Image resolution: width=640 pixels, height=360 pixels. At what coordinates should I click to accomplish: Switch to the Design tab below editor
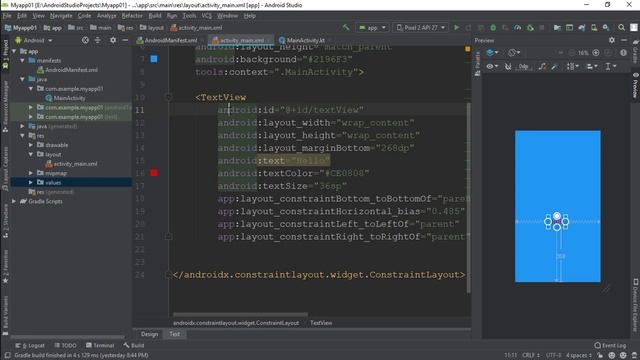pos(149,334)
